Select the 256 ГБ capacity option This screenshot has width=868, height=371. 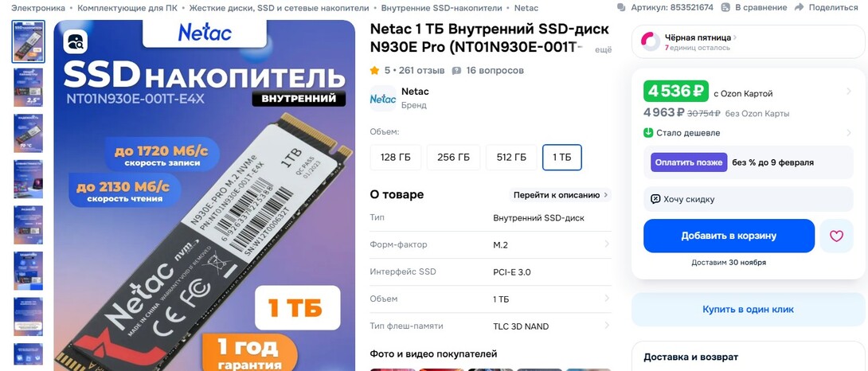coord(453,158)
